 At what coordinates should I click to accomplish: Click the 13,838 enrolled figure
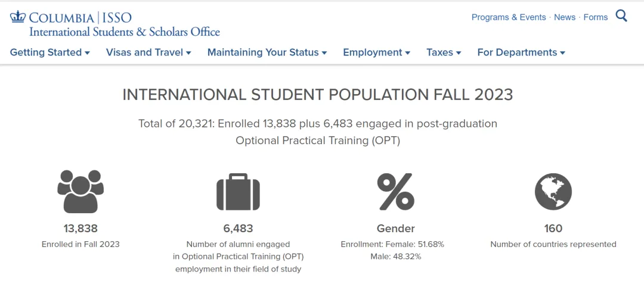pos(80,228)
